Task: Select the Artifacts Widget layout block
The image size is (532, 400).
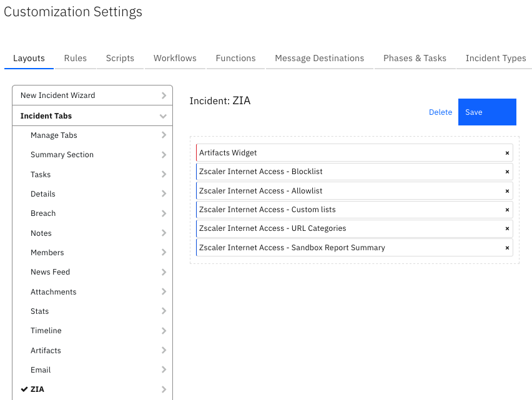Action: tap(355, 152)
